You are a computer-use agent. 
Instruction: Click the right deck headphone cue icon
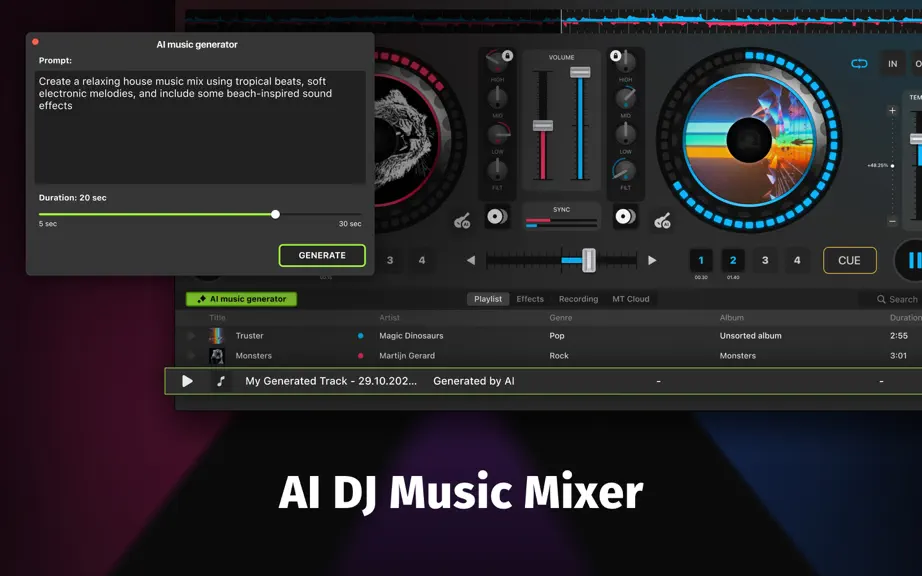pyautogui.click(x=625, y=216)
